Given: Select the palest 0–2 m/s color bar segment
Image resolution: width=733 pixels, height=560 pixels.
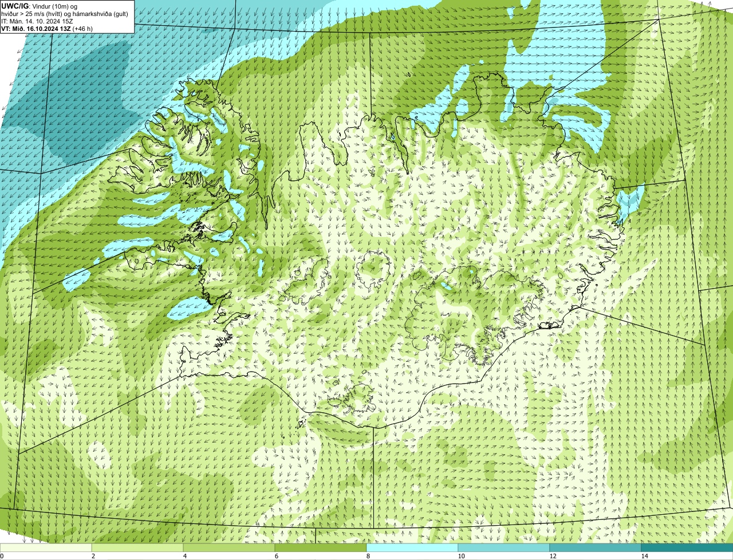Looking at the screenshot, I should 46,548.
